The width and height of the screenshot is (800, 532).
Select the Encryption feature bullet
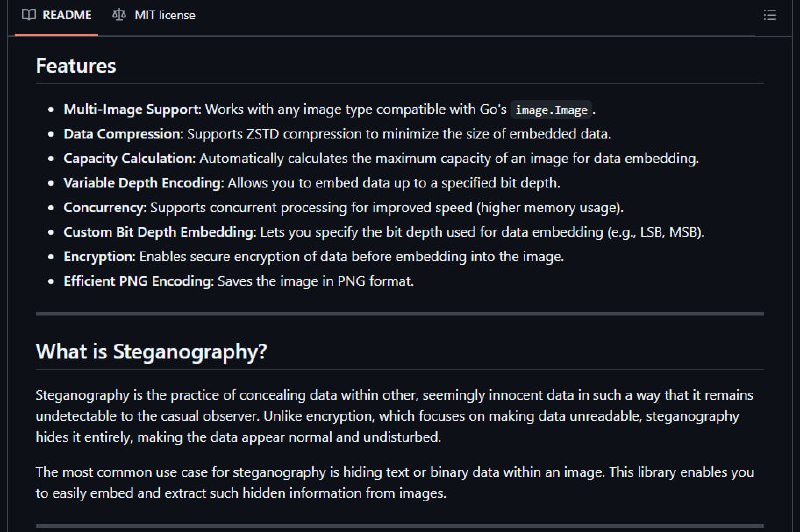[314, 256]
